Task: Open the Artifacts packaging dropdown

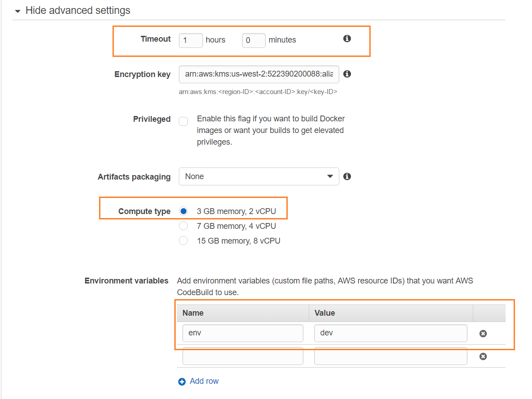Action: pyautogui.click(x=259, y=176)
